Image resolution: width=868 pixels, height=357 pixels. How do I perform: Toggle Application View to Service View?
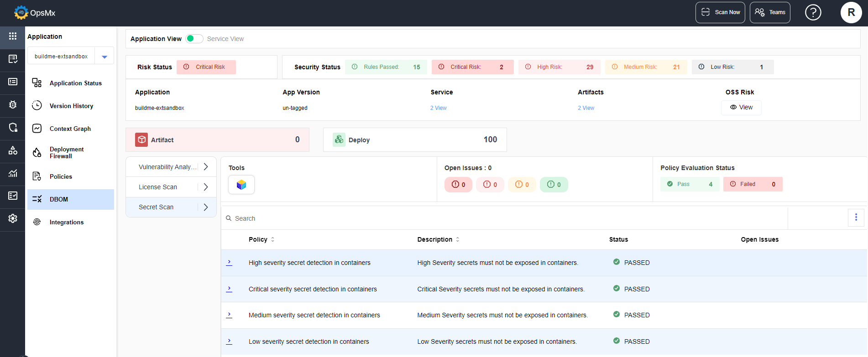pos(194,39)
